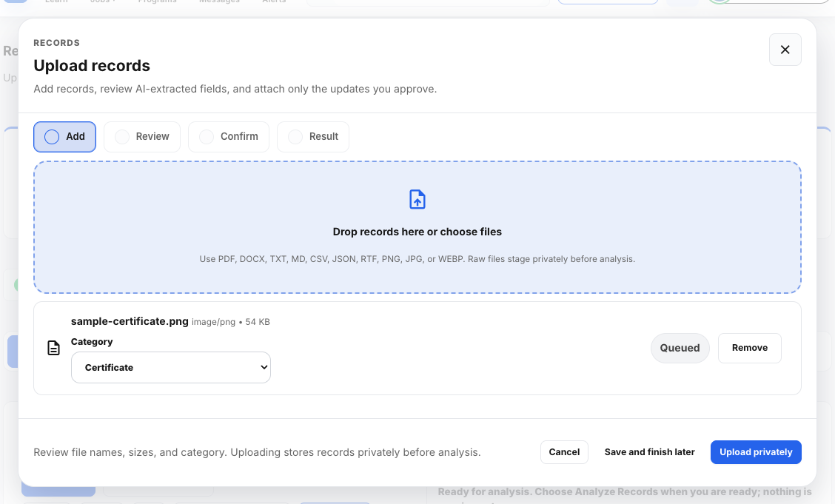Click the 'Add records, review AI-extracted fields' description
Image resolution: width=835 pixels, height=504 pixels.
coord(235,89)
